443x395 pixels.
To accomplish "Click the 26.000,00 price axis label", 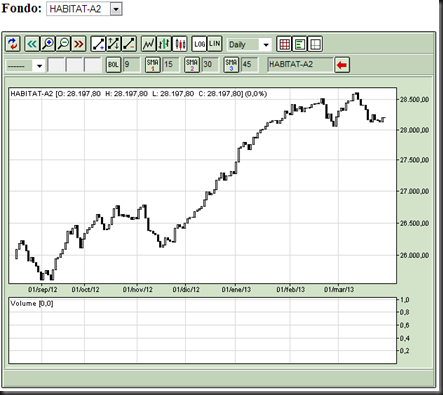I will pos(414,255).
